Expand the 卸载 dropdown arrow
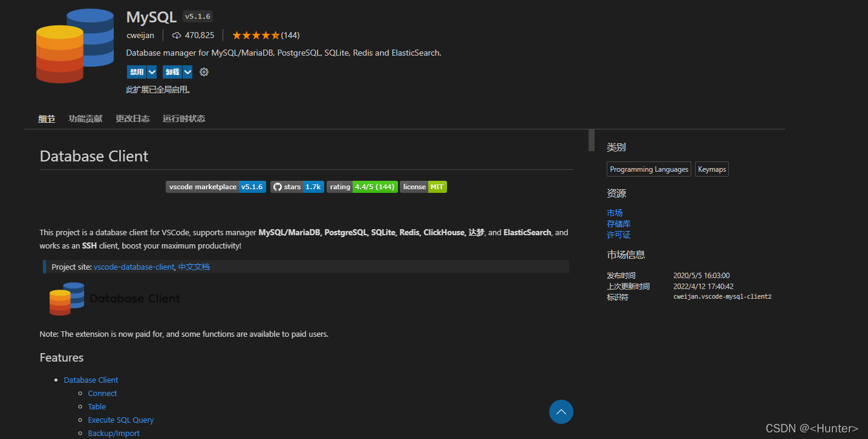This screenshot has height=439, width=868. point(188,72)
